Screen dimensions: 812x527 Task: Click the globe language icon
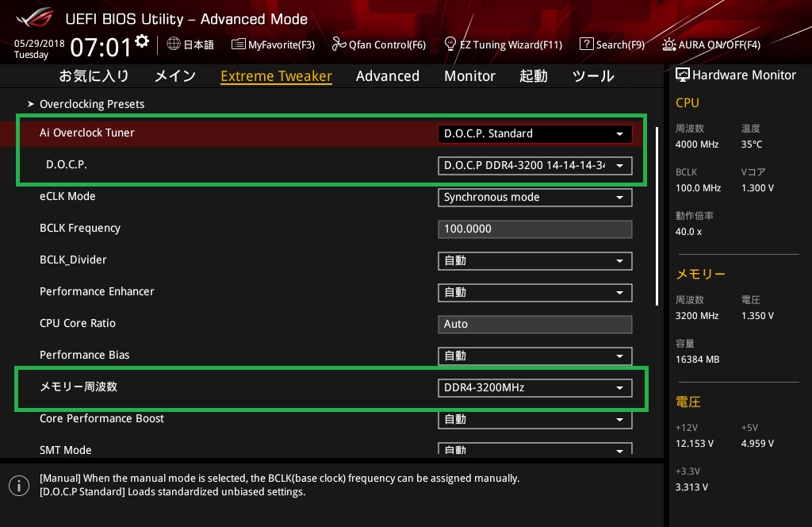coord(174,44)
